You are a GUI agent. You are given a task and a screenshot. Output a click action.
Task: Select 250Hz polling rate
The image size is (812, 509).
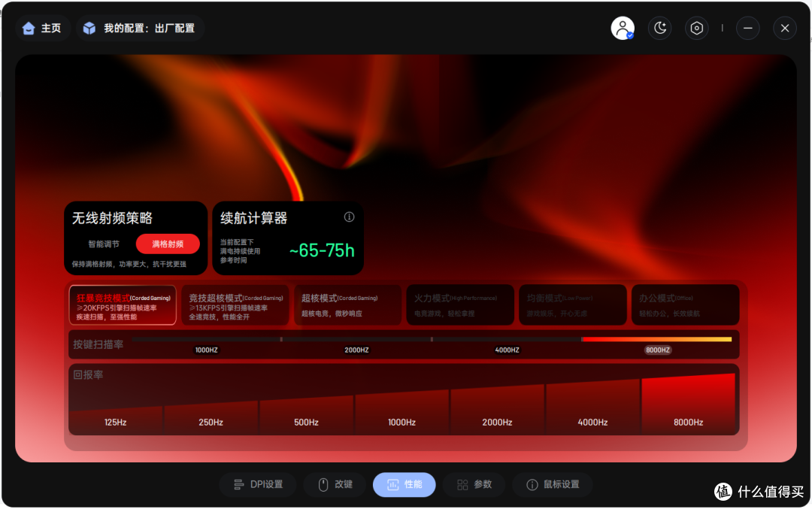click(211, 417)
